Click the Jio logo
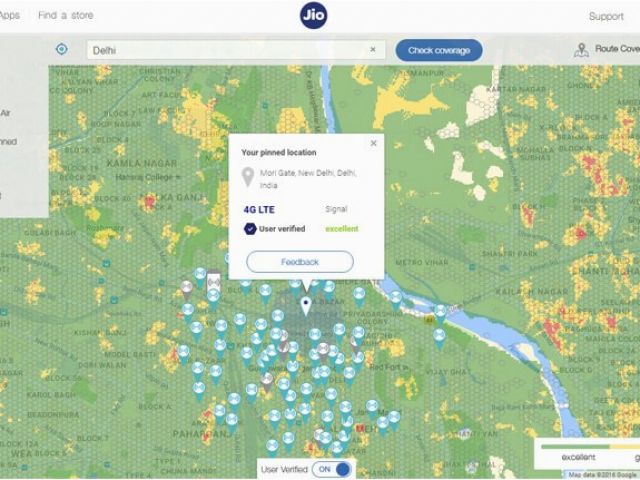The image size is (640, 480). click(x=313, y=16)
